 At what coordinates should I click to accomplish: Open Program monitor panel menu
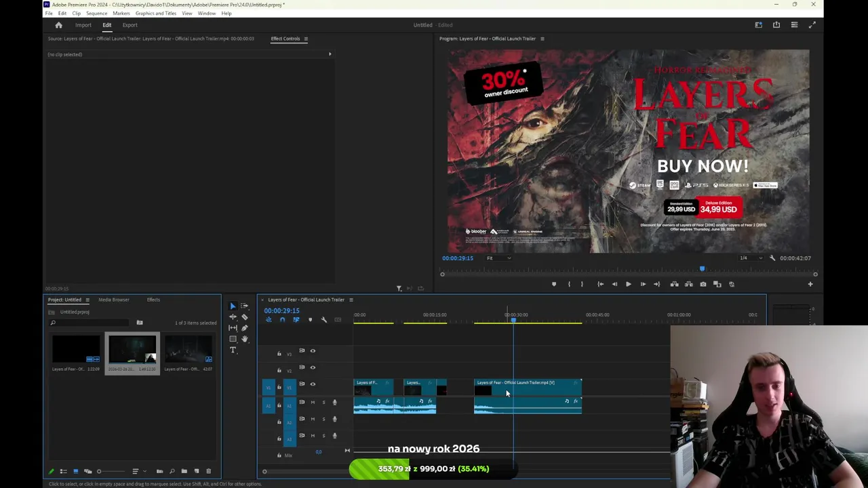pyautogui.click(x=542, y=39)
